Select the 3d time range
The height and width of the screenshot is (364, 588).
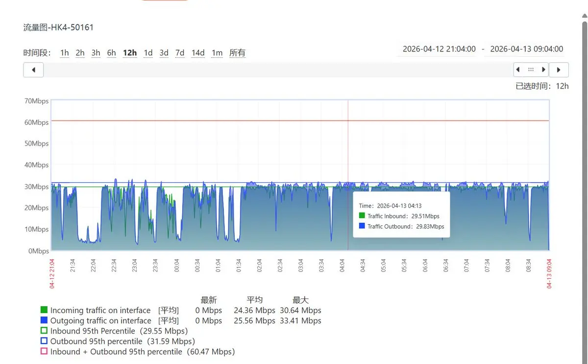click(164, 53)
